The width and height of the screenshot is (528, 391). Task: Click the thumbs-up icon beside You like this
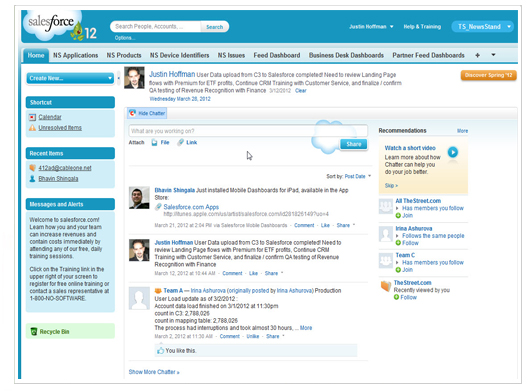(160, 351)
